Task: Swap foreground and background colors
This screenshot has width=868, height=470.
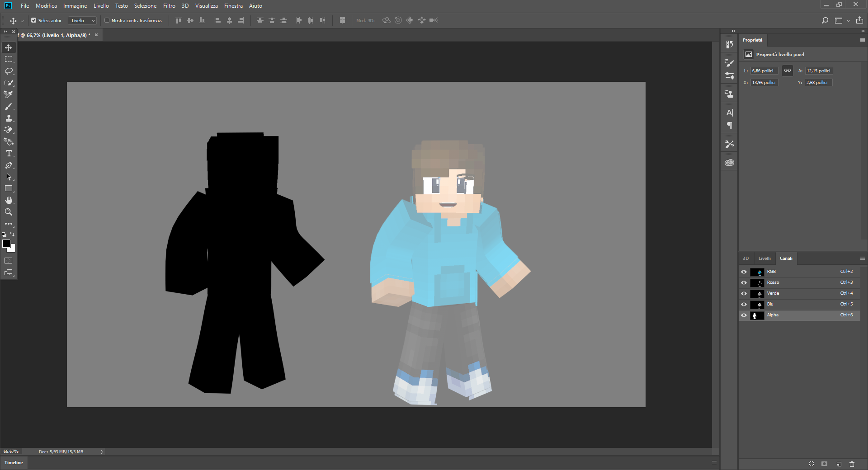Action: (x=13, y=234)
